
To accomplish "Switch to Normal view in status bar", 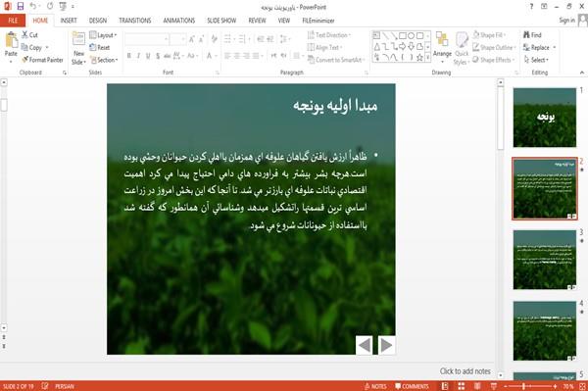I will pos(445,386).
